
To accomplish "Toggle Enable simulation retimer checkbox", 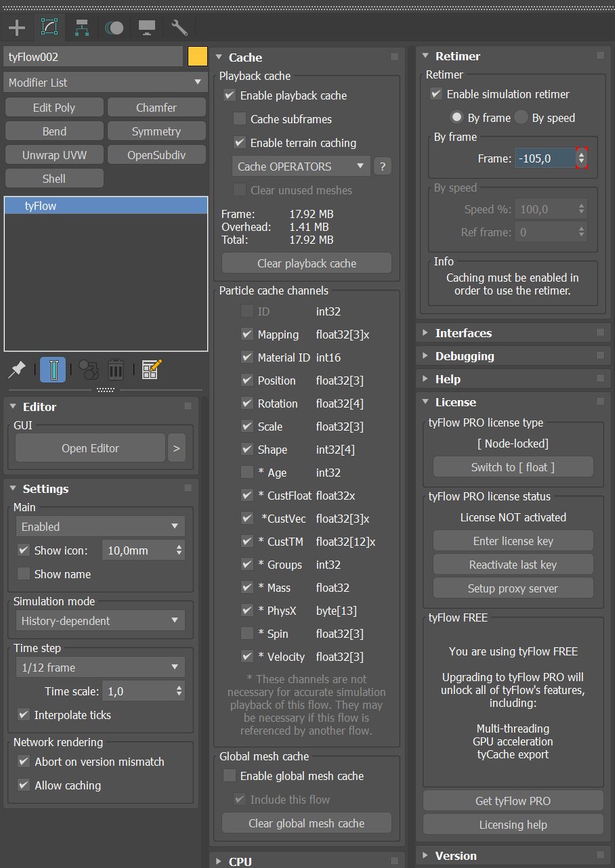I will click(x=437, y=94).
